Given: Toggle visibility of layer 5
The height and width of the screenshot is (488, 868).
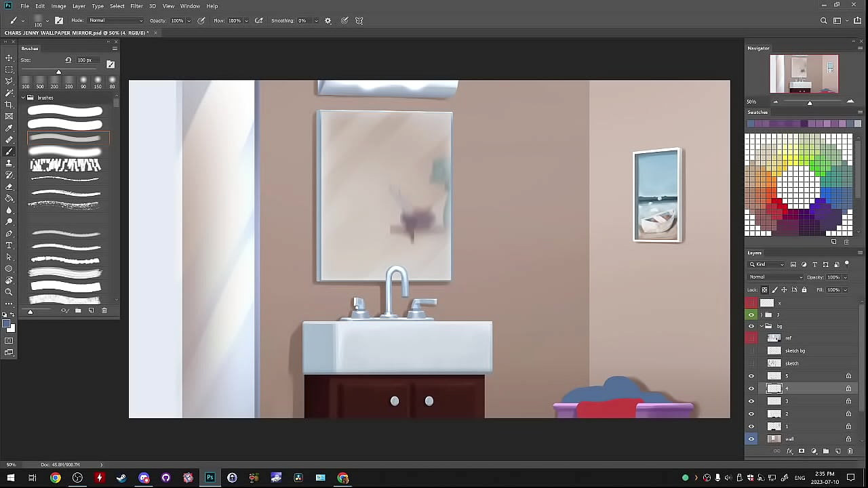Looking at the screenshot, I should (x=751, y=376).
